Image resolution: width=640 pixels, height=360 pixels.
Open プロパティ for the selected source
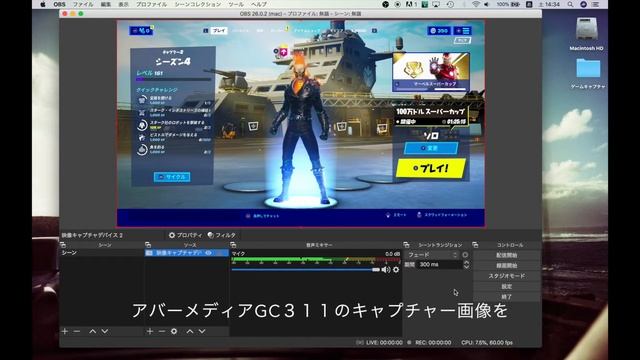pyautogui.click(x=185, y=235)
